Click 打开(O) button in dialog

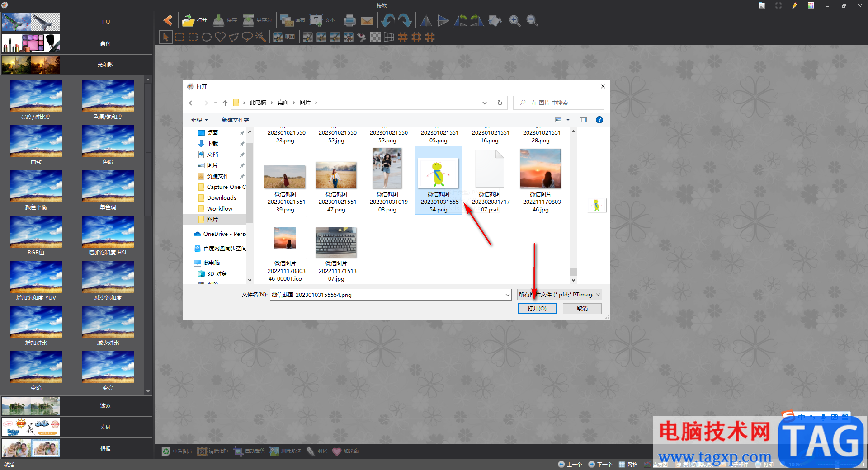pos(537,308)
